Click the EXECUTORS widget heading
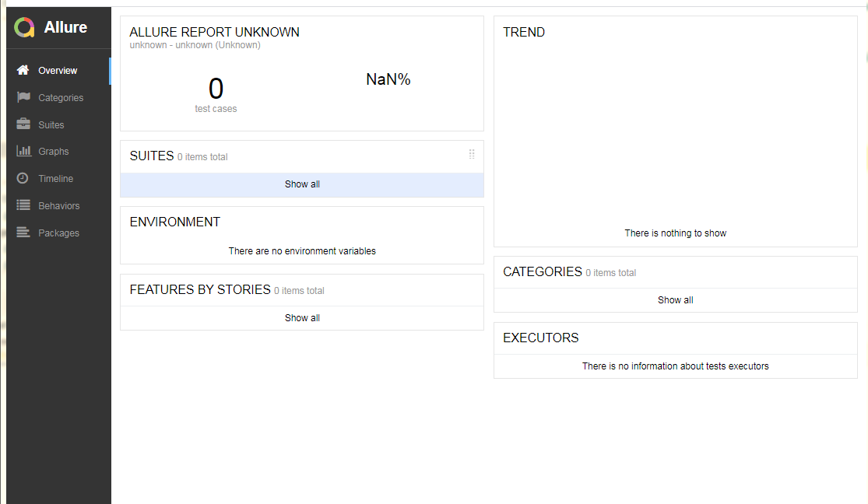The width and height of the screenshot is (868, 504). point(541,338)
